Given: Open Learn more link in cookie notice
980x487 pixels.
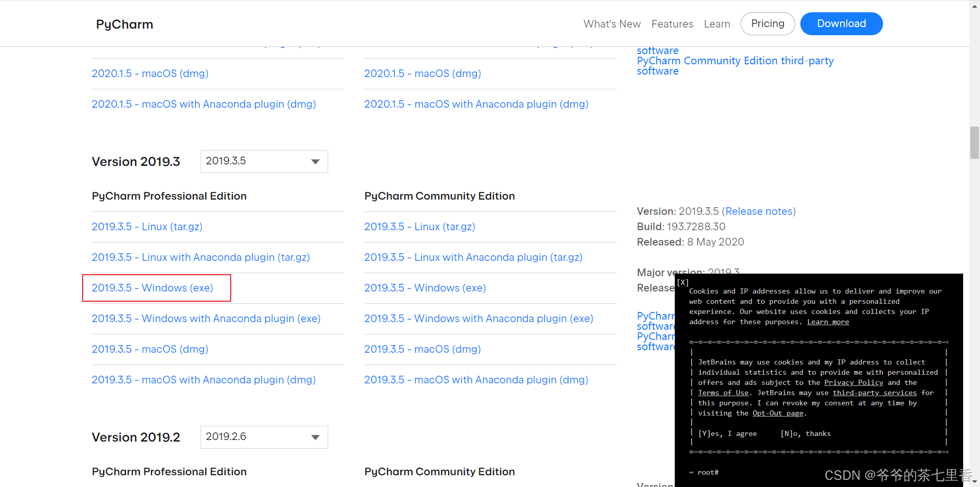Looking at the screenshot, I should [x=828, y=322].
